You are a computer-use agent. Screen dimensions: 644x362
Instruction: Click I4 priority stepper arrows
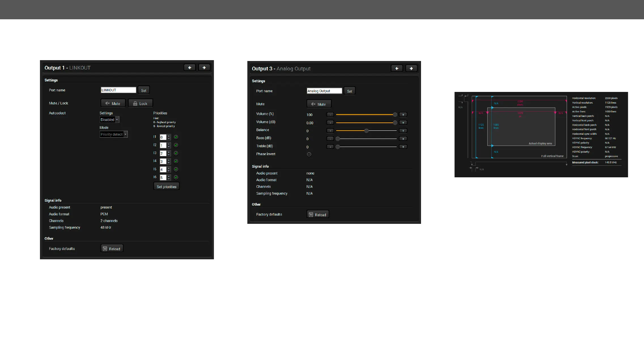click(x=169, y=161)
